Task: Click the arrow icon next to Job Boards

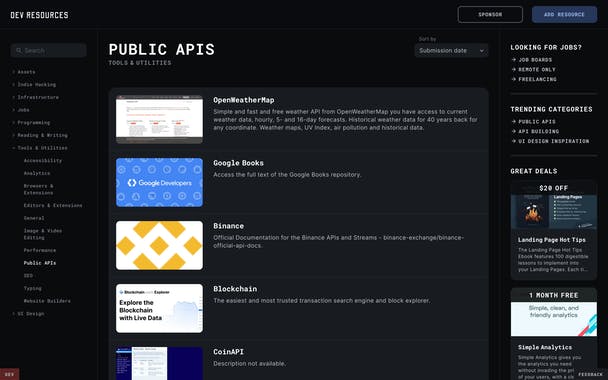Action: [x=514, y=60]
